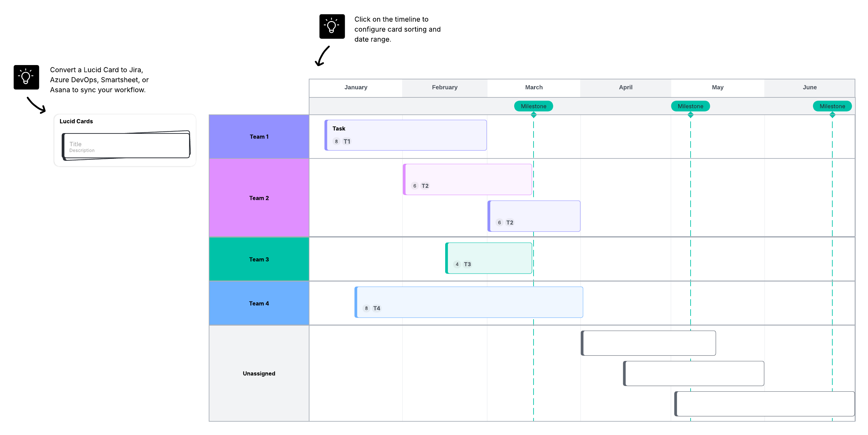Select the pink T2 card in Team 2
This screenshot has height=435, width=868.
(468, 179)
